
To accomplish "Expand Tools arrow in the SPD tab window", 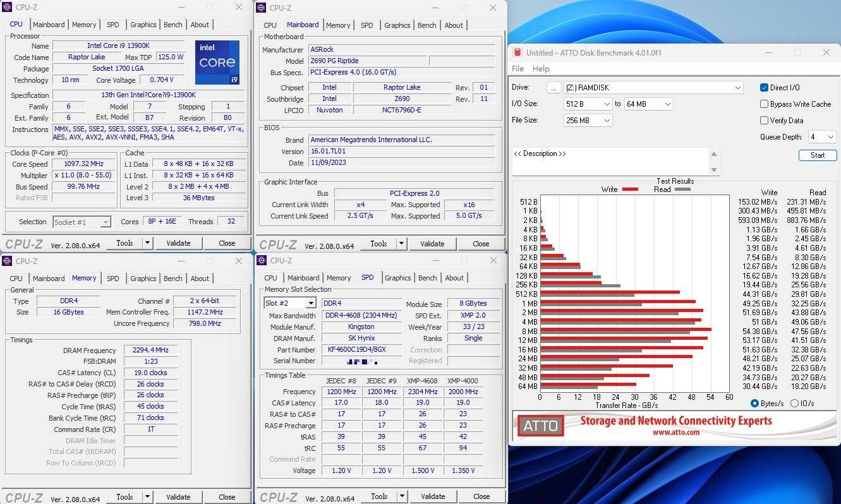I will tap(402, 496).
